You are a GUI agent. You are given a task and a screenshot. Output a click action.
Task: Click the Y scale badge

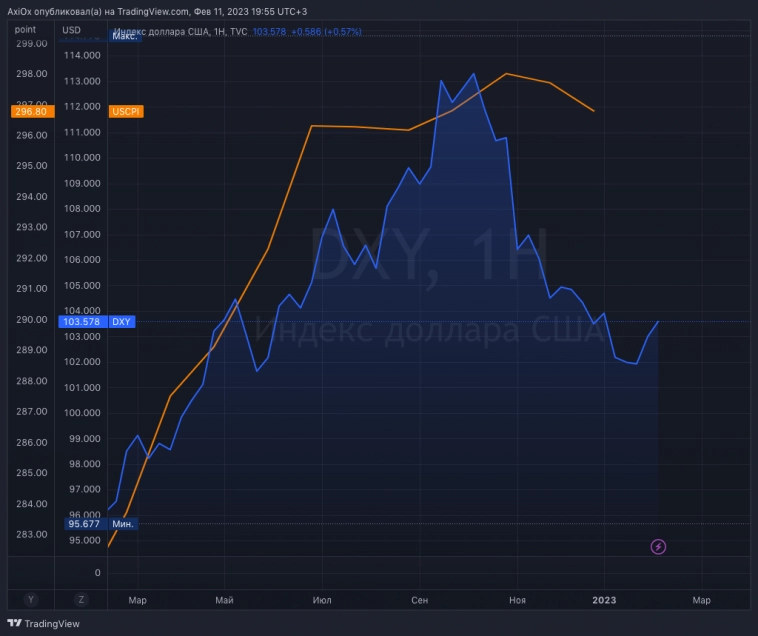[x=31, y=599]
